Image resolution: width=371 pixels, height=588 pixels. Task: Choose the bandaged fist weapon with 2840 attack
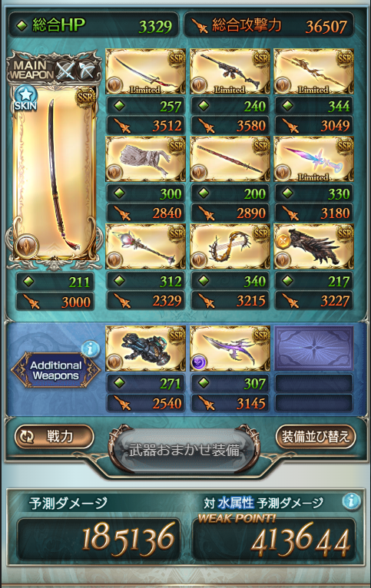tap(145, 159)
